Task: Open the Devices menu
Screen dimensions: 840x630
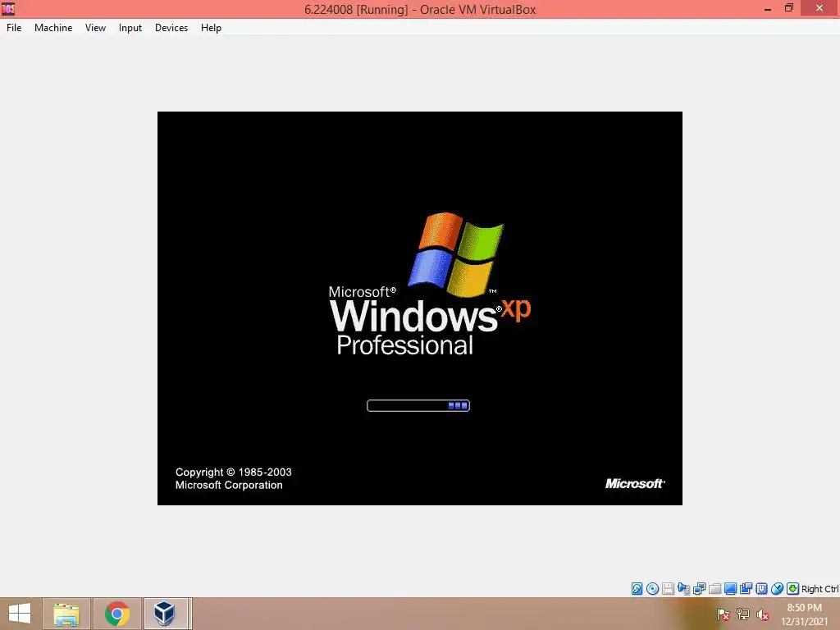Action: (171, 28)
